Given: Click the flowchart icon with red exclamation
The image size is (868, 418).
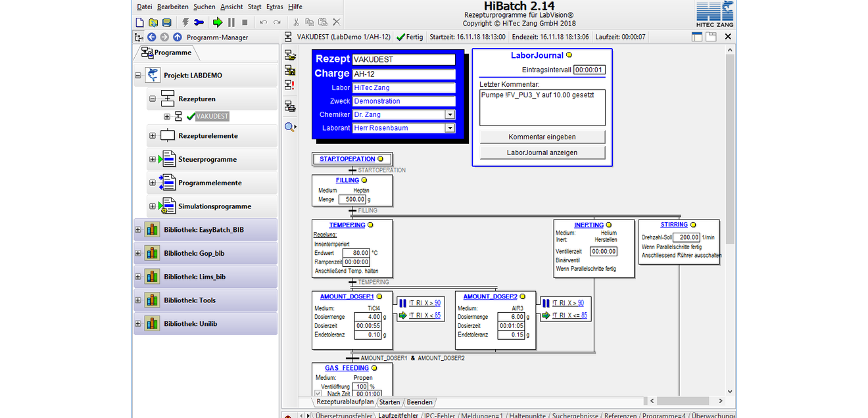Looking at the screenshot, I should [x=290, y=85].
